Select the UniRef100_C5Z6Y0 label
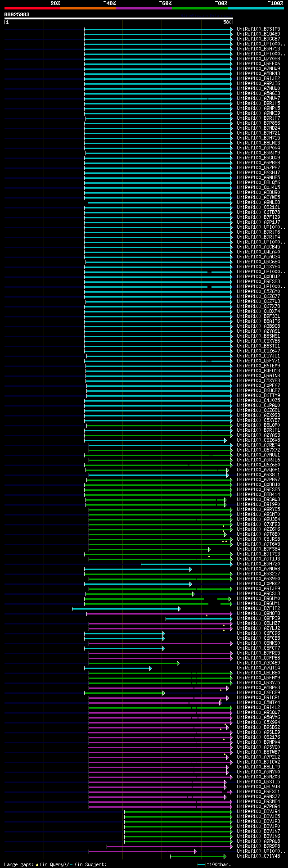This screenshot has width=288, height=868. pyautogui.click(x=258, y=291)
